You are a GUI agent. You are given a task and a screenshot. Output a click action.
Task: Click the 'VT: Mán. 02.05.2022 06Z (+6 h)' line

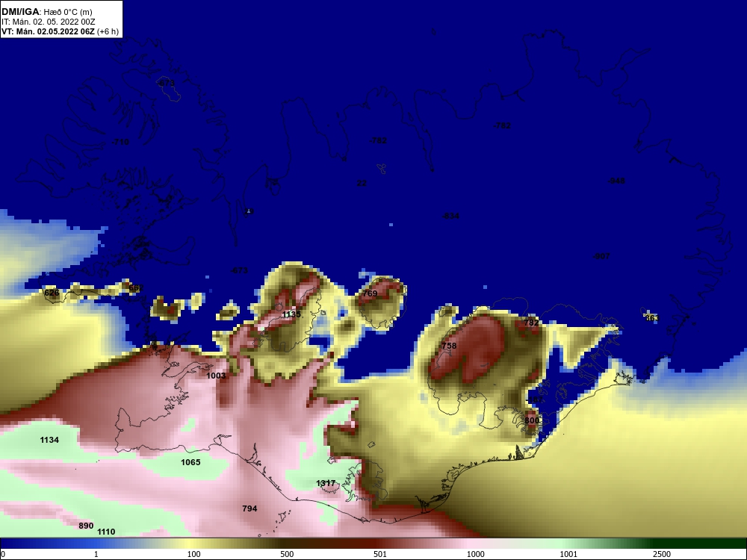[60, 31]
